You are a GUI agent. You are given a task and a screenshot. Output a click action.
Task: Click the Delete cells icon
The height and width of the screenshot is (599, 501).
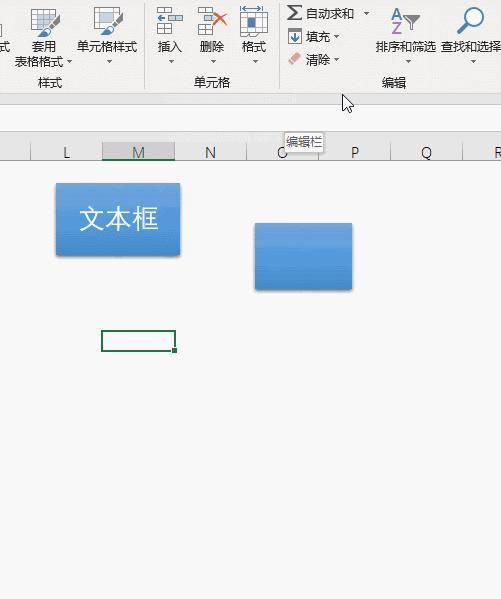212,21
